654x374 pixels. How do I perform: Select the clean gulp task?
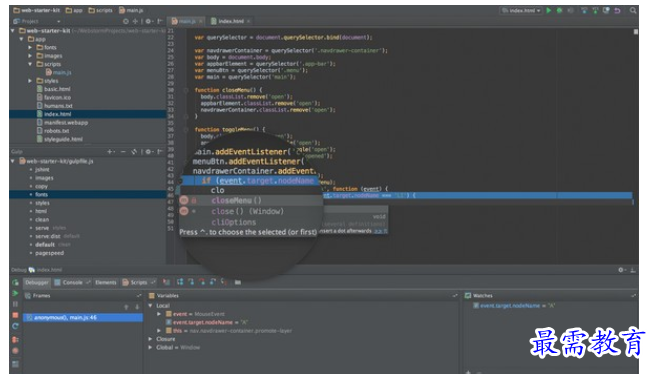click(x=42, y=220)
